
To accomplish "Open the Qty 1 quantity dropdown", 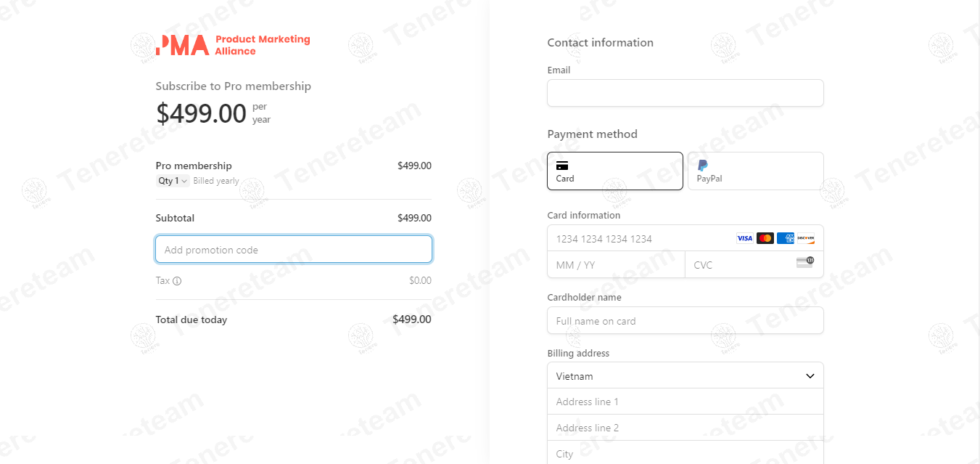I will coord(173,181).
